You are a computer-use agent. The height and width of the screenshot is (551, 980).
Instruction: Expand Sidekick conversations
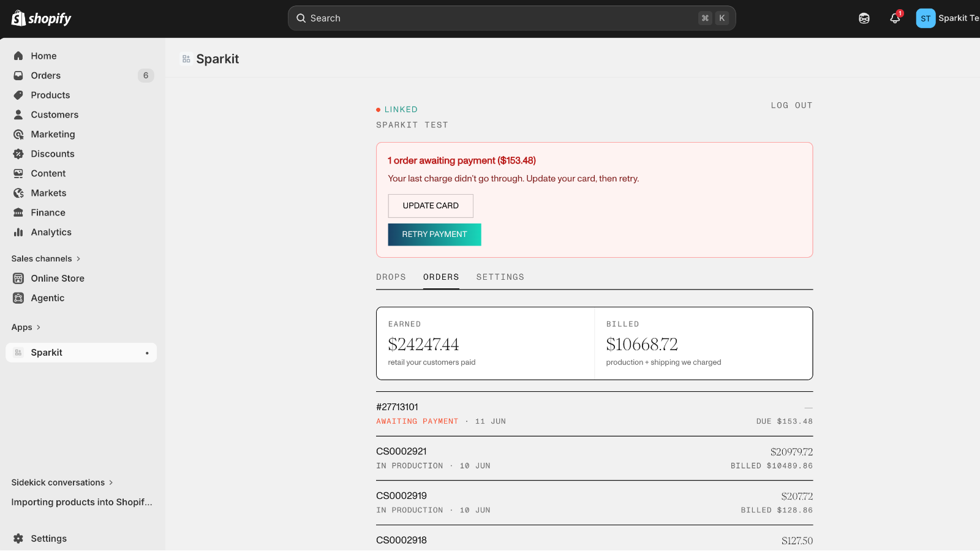tap(62, 482)
